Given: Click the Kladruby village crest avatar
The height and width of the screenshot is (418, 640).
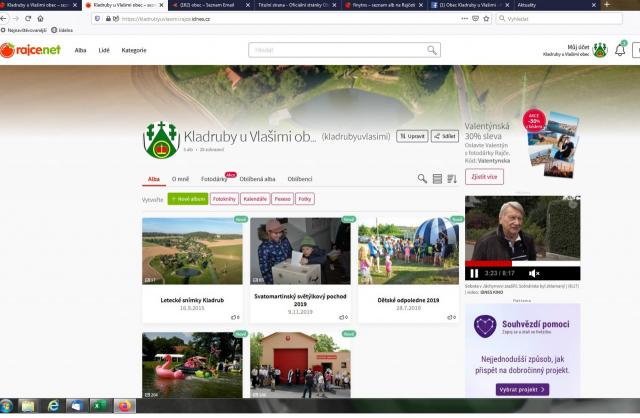Looking at the screenshot, I should 161,139.
